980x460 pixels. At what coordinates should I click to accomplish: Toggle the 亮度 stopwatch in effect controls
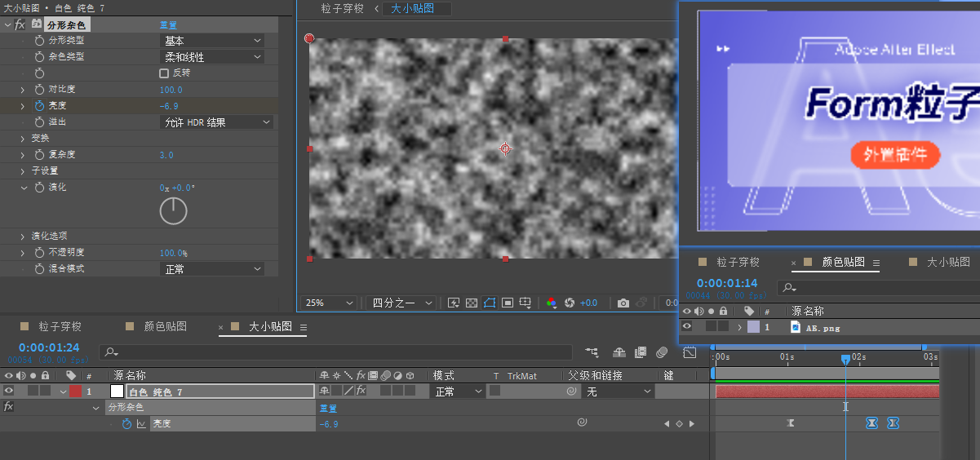(40, 106)
